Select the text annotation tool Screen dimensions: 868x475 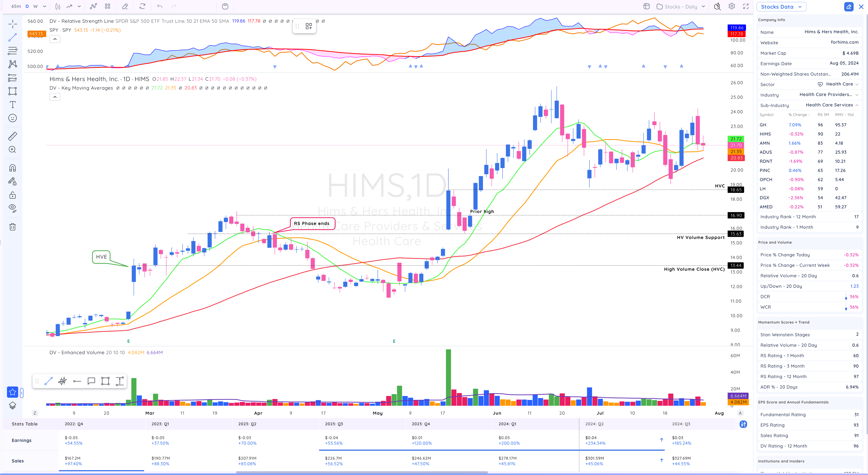pos(12,105)
